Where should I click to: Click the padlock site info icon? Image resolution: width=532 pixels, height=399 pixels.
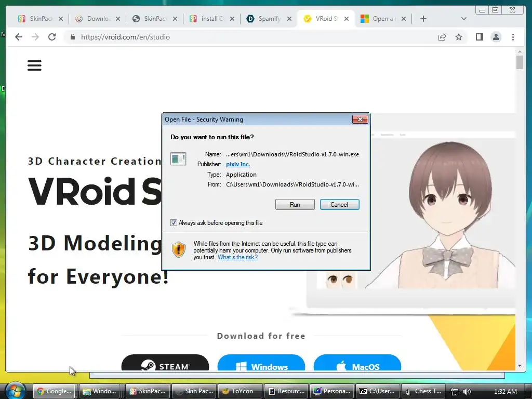[x=72, y=37]
